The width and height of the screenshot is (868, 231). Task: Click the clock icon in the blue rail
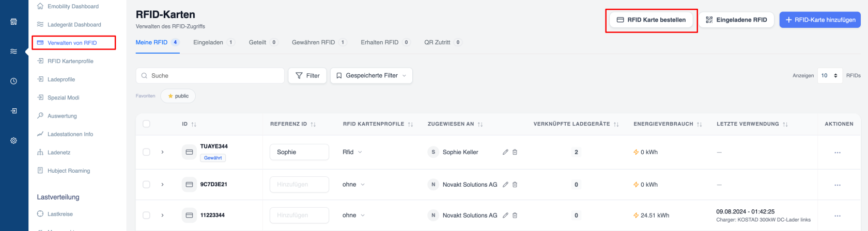click(13, 81)
